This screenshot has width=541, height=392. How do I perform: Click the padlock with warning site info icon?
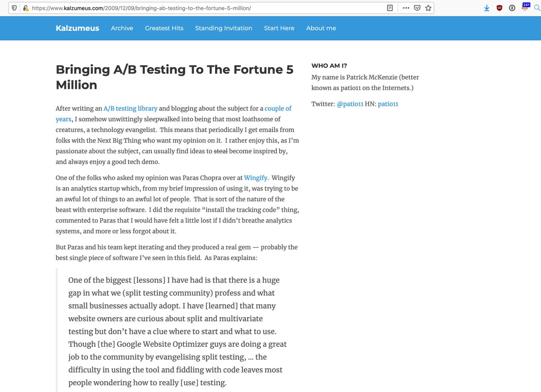26,8
